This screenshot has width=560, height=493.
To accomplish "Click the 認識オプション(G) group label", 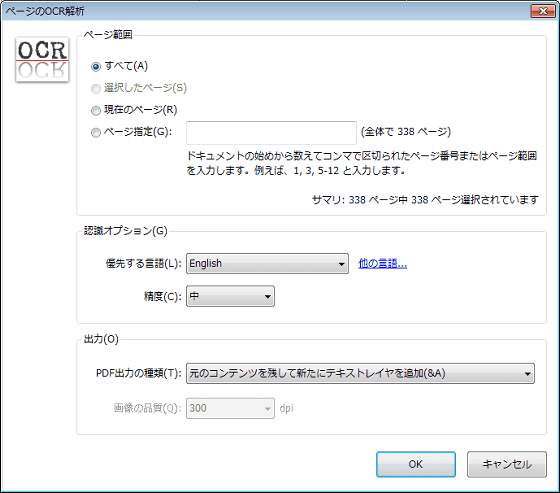I will (125, 231).
